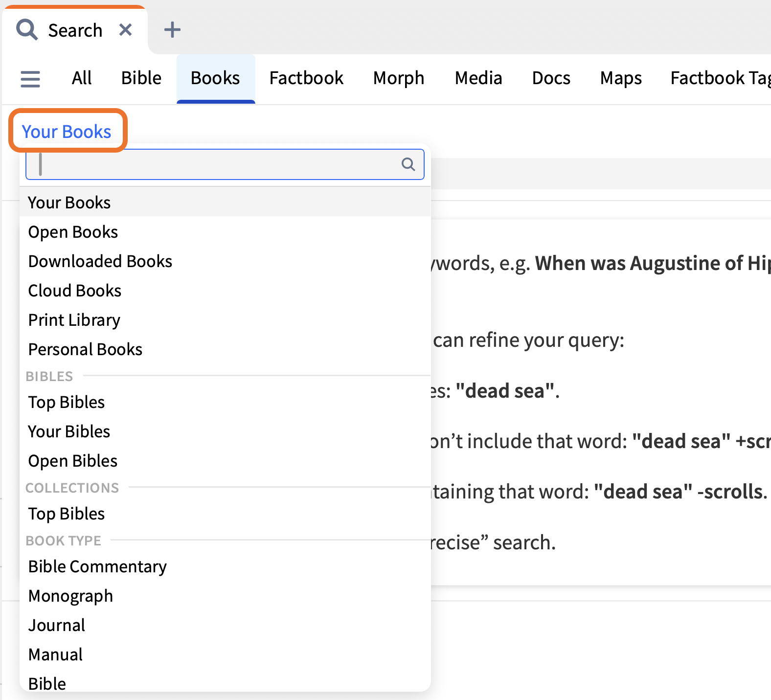Open the Factbook Tags tab
Image resolution: width=771 pixels, height=700 pixels.
tap(720, 78)
